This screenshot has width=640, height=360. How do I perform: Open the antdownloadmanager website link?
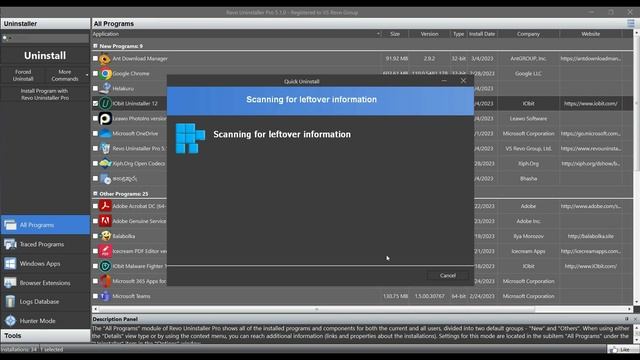coord(591,59)
